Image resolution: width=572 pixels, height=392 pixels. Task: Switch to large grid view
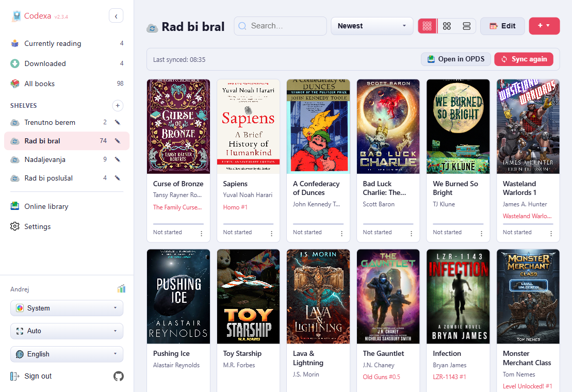(427, 26)
